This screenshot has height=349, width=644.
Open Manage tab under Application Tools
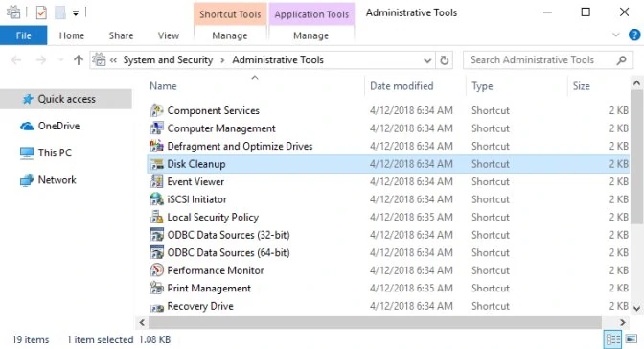tap(310, 35)
